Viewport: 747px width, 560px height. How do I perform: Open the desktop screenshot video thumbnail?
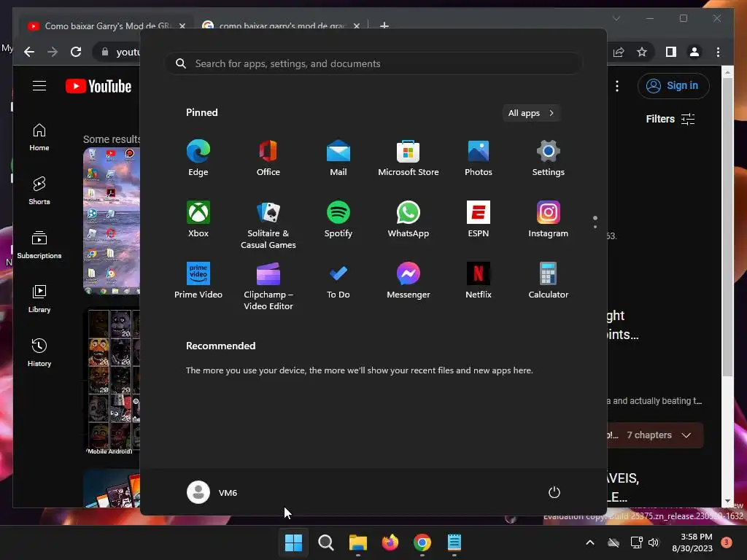(112, 220)
